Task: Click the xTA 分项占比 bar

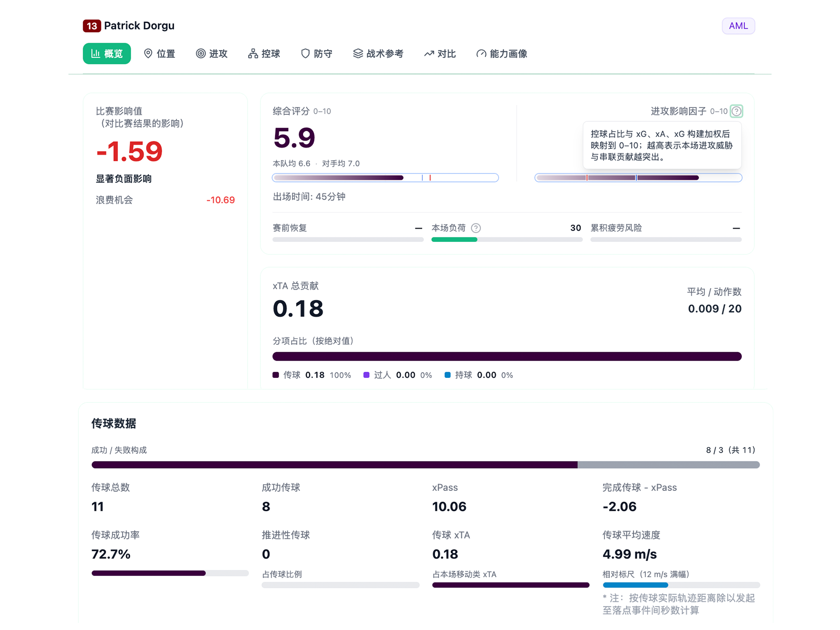Action: click(x=507, y=357)
